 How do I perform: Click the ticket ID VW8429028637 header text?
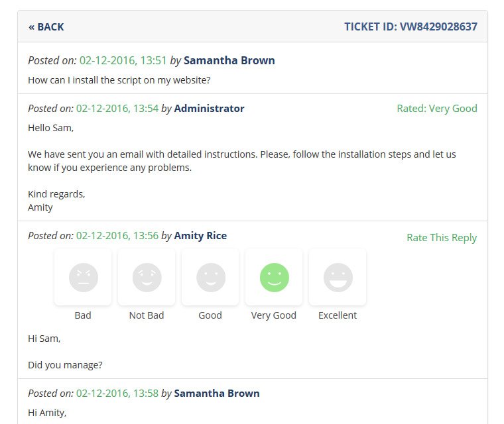(410, 27)
